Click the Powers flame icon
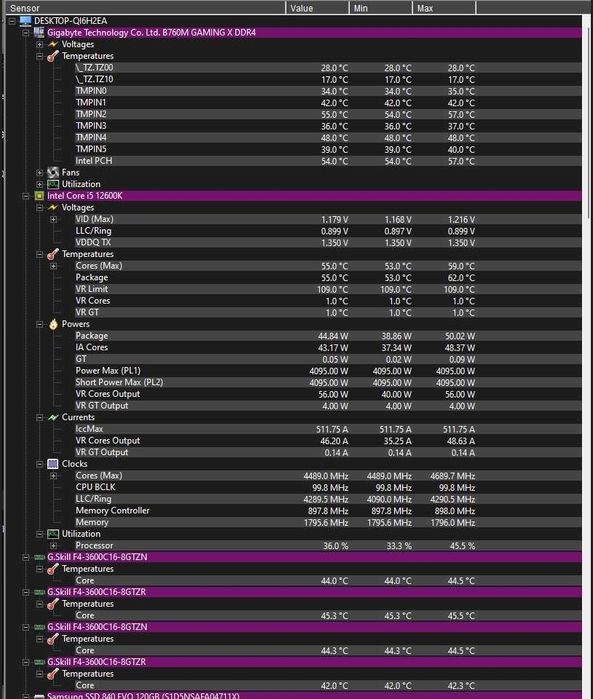Screen dimensions: 593x699 (x=54, y=324)
